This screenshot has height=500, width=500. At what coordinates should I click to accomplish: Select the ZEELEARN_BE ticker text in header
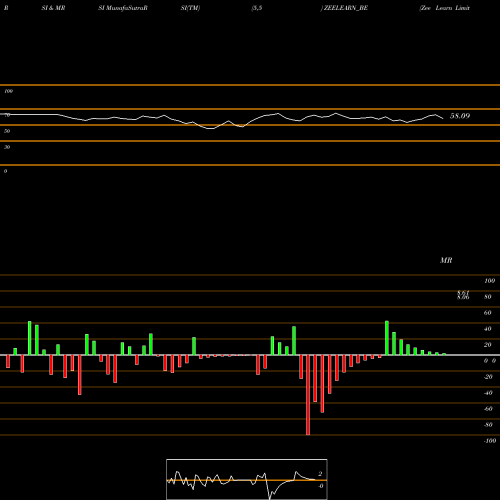click(x=346, y=8)
